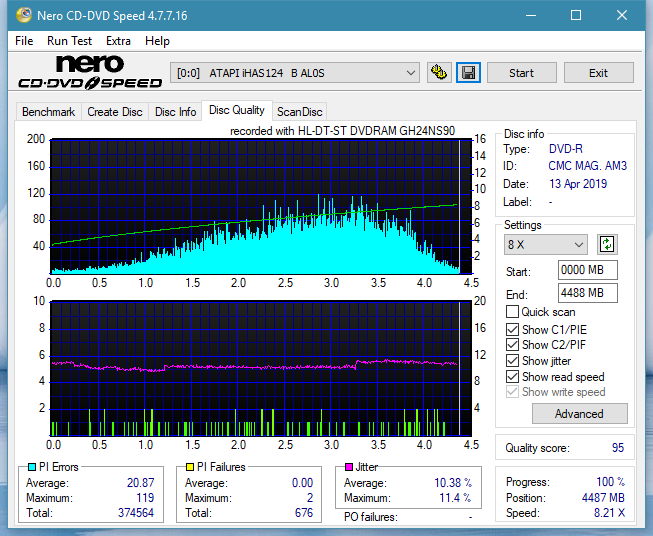
Task: Click the Nero CD-DVD Speed logo
Action: point(90,72)
